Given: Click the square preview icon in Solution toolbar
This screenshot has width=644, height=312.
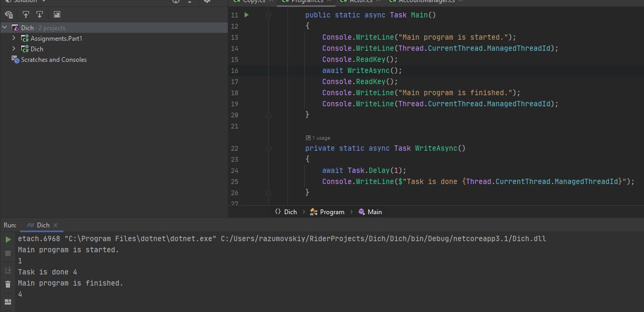Looking at the screenshot, I should 57,15.
